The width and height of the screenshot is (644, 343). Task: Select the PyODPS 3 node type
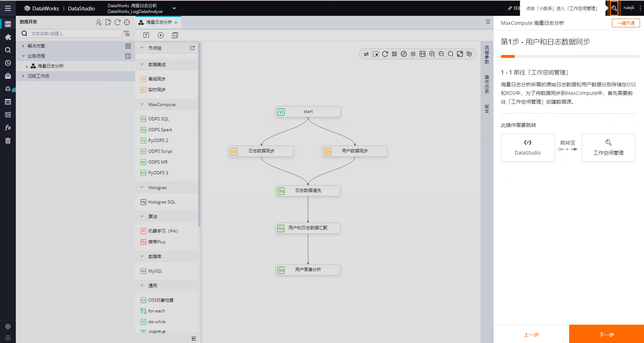[x=154, y=173]
